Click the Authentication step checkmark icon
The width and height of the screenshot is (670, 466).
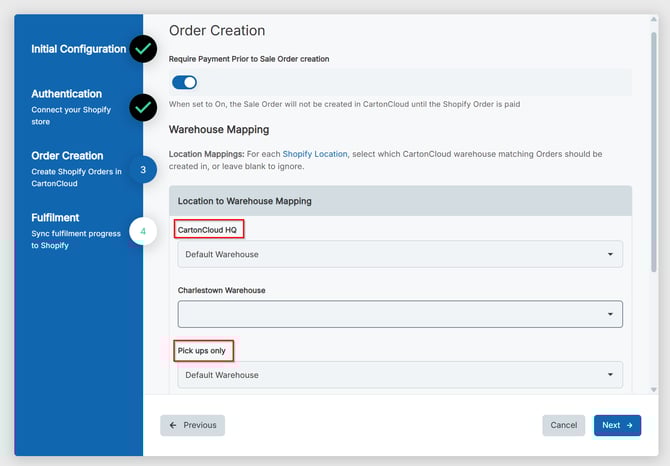tap(144, 107)
